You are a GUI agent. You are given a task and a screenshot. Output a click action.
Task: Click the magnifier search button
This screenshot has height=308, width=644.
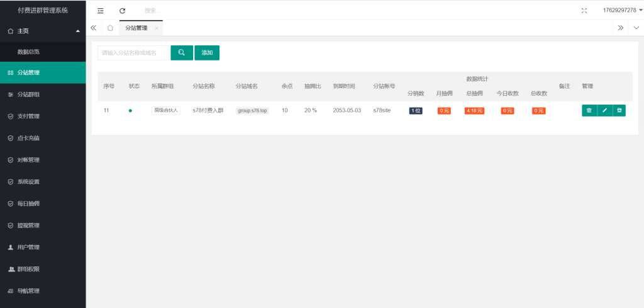182,53
